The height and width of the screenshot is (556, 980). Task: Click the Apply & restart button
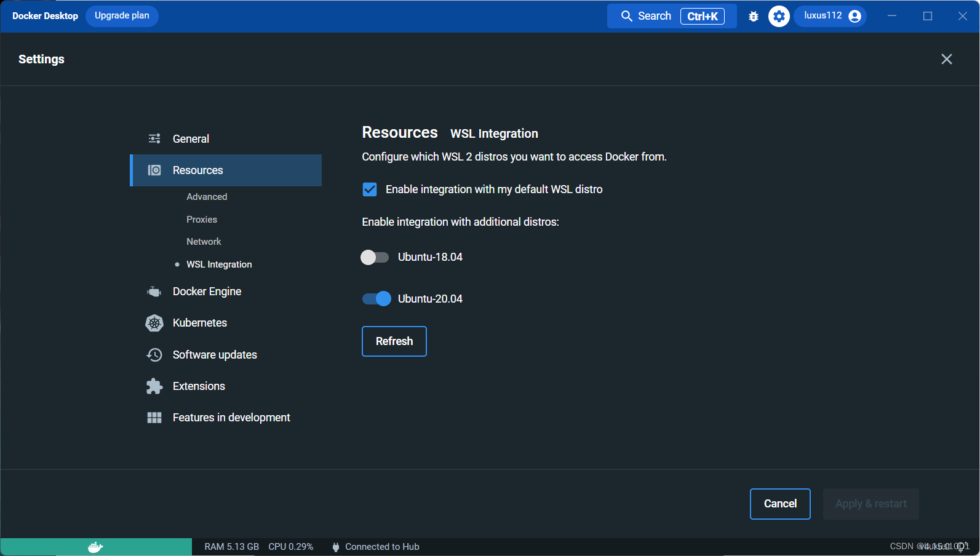coord(871,504)
